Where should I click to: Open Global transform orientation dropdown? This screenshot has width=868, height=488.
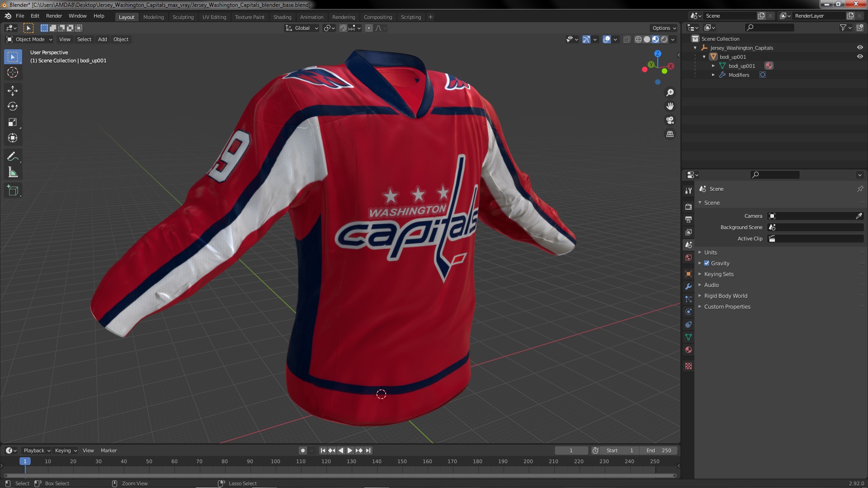tap(302, 28)
